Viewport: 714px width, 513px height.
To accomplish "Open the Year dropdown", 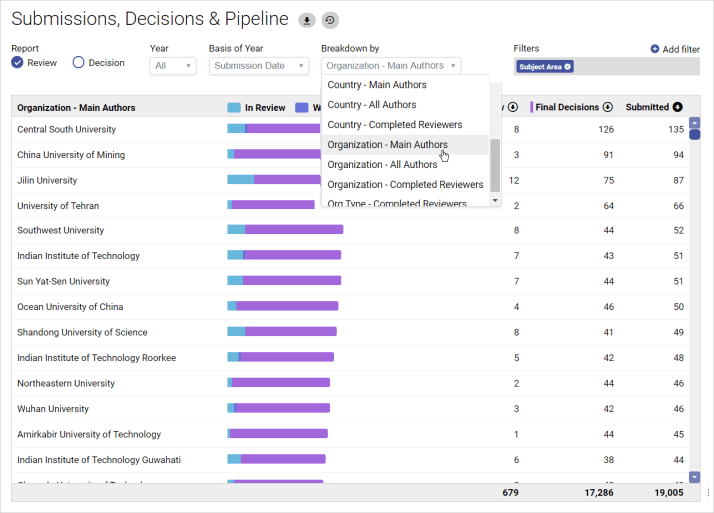I will point(173,66).
